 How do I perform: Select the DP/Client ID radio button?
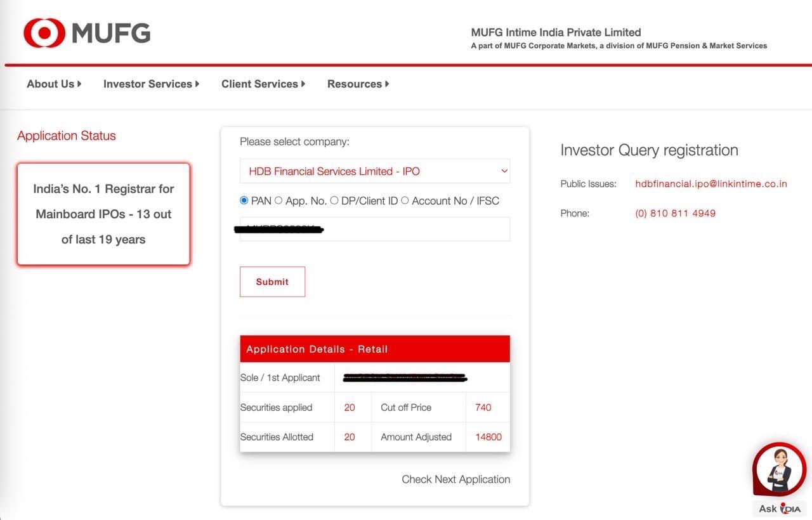click(334, 200)
